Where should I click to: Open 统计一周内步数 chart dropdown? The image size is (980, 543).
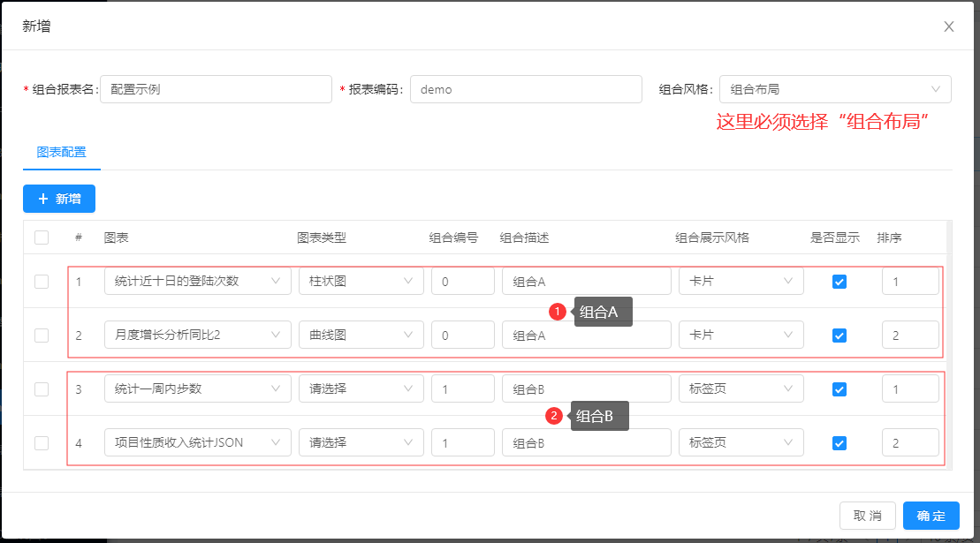[197, 389]
